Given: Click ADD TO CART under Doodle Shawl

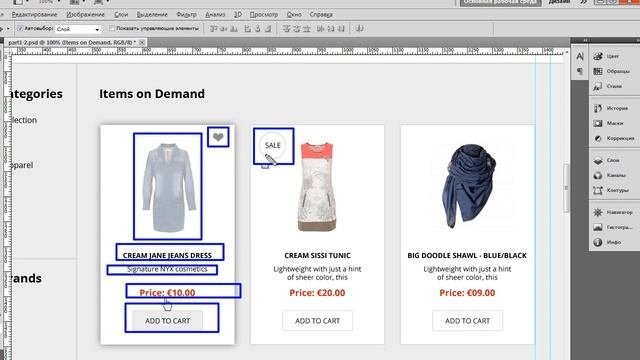Looking at the screenshot, I should pyautogui.click(x=467, y=321).
